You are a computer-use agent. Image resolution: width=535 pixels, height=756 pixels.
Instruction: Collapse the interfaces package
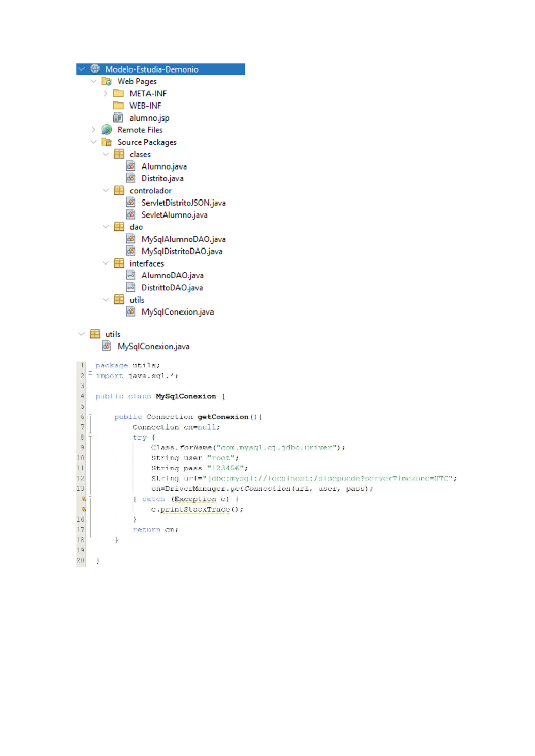pos(106,263)
